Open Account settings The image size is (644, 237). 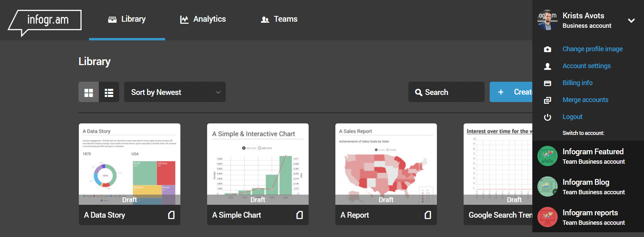coord(586,66)
